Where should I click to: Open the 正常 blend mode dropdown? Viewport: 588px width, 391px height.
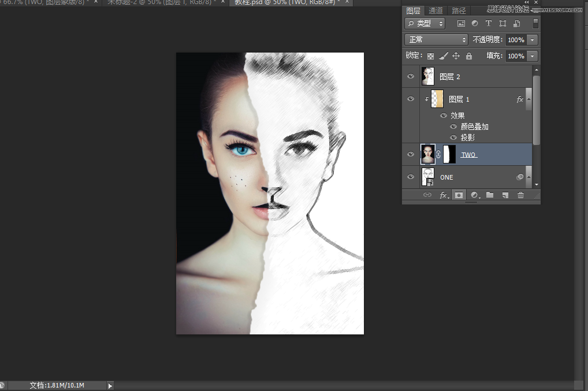437,40
